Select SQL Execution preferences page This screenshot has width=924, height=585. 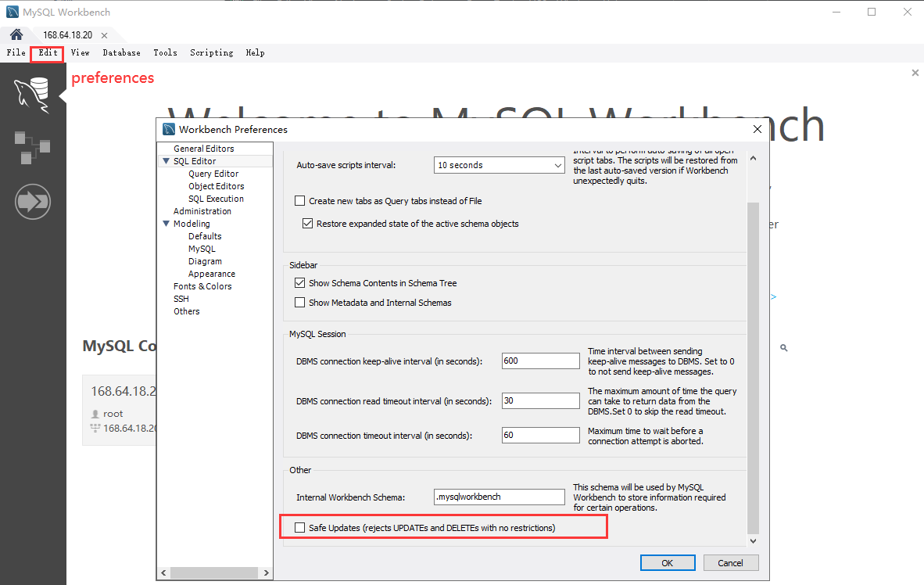[x=217, y=199]
